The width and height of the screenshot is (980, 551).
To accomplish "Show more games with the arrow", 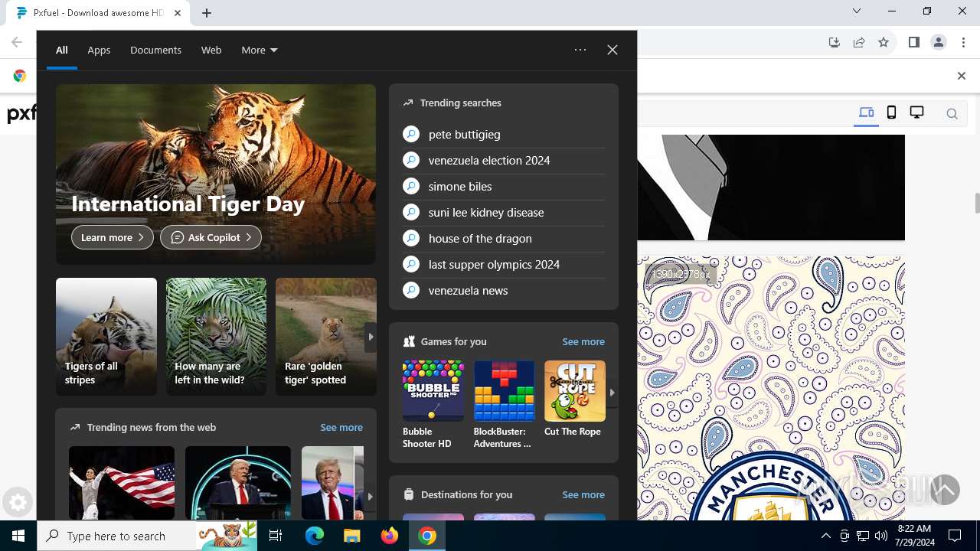I will pos(612,392).
